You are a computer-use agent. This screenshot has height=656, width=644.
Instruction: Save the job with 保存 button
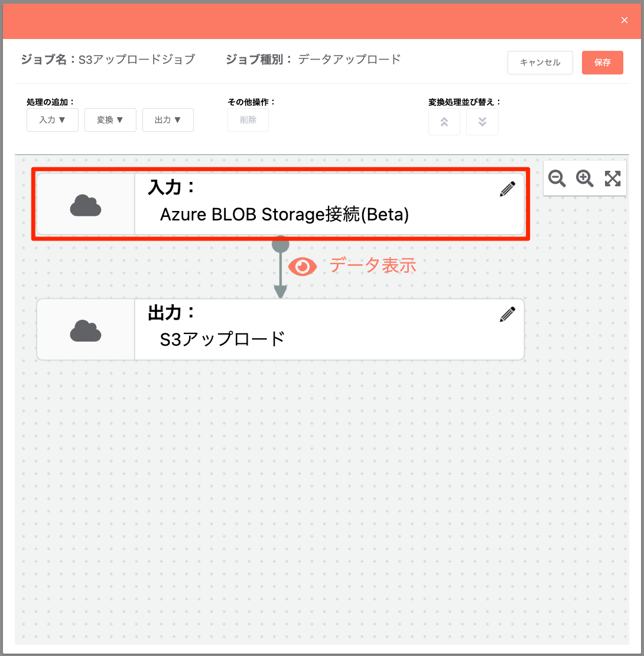[602, 62]
